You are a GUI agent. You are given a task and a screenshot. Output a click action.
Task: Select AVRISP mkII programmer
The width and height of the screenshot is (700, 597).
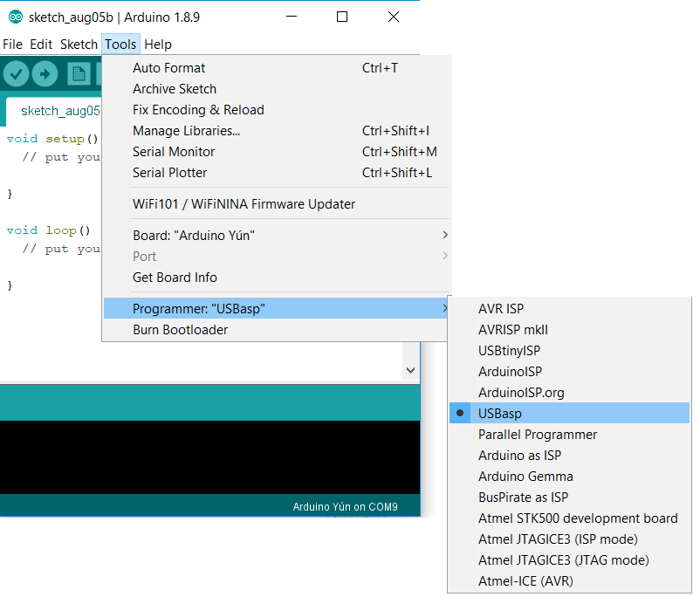pyautogui.click(x=570, y=330)
